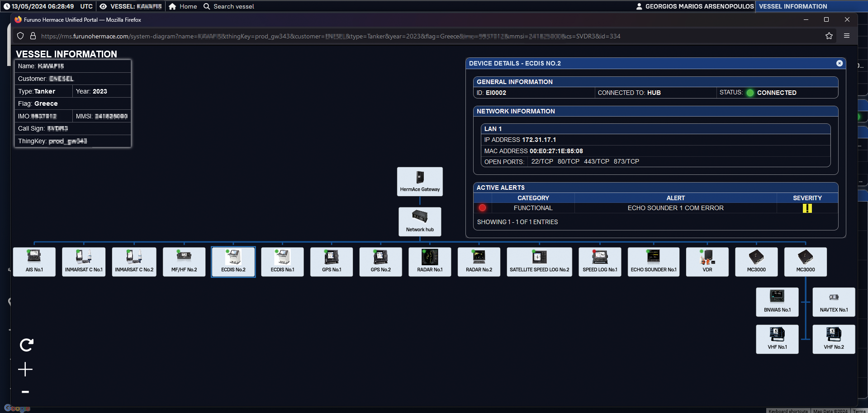Open user GEORGIOS MARIOS ARSENOPOULOS menu
868x413 pixels.
(x=695, y=6)
